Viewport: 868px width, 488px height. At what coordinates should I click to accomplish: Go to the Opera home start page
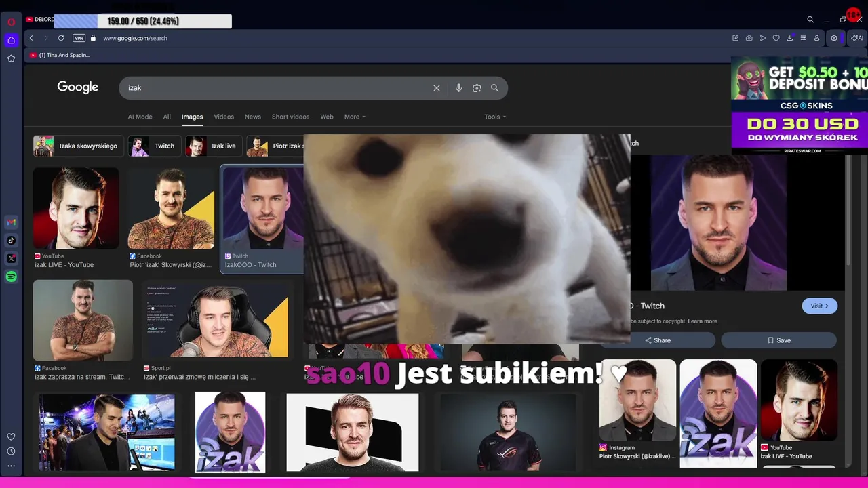click(x=11, y=40)
